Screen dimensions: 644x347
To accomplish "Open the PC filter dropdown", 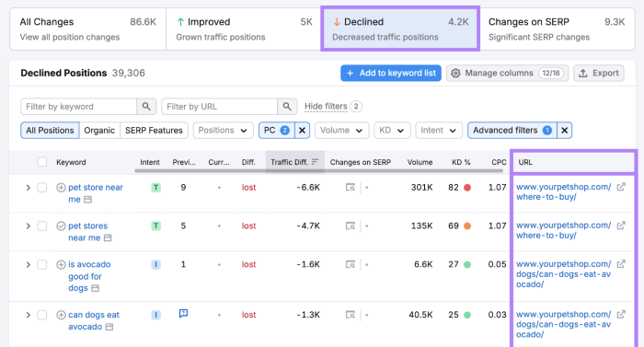I will [276, 131].
